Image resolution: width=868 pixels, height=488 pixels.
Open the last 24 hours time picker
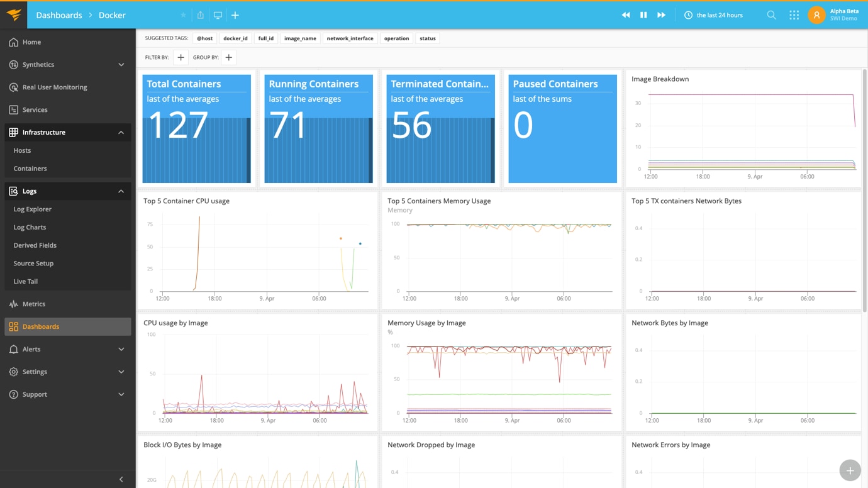click(x=713, y=15)
